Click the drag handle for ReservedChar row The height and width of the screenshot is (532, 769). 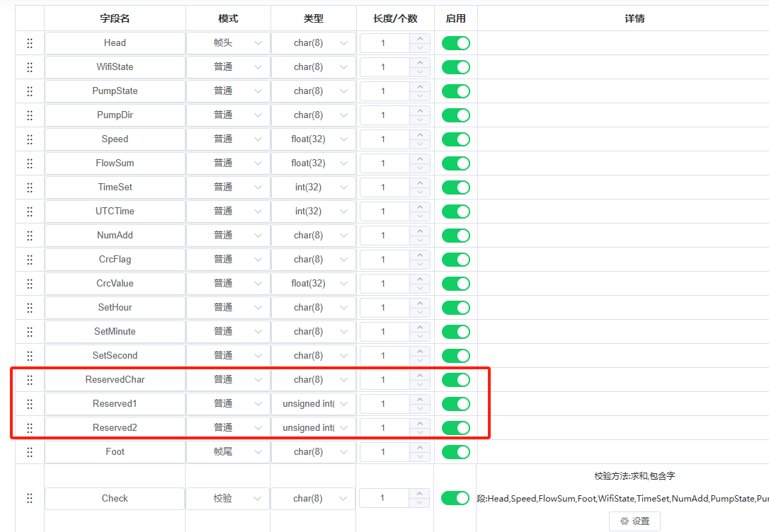[x=30, y=380]
